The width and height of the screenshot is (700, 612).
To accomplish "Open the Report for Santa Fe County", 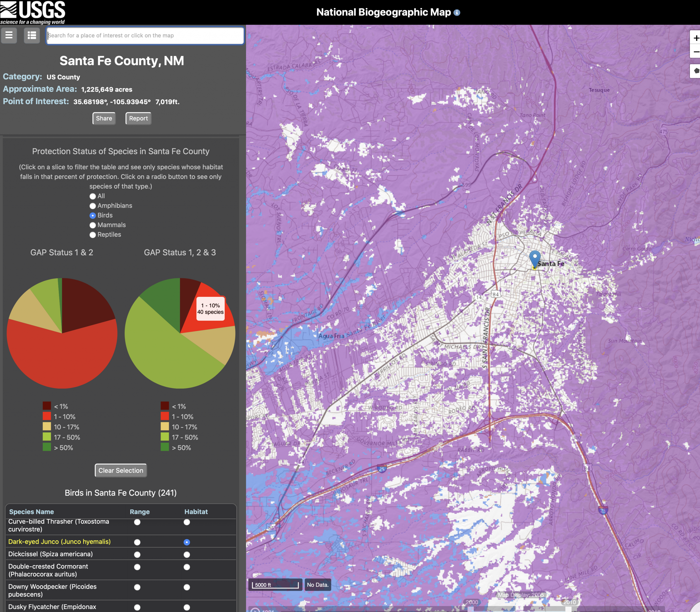I will pos(138,119).
